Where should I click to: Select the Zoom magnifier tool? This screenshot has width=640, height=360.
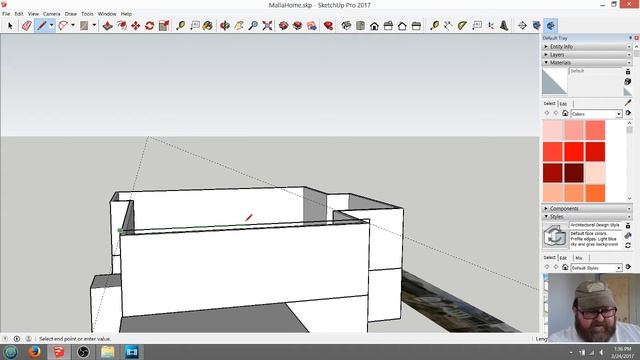coord(253,26)
